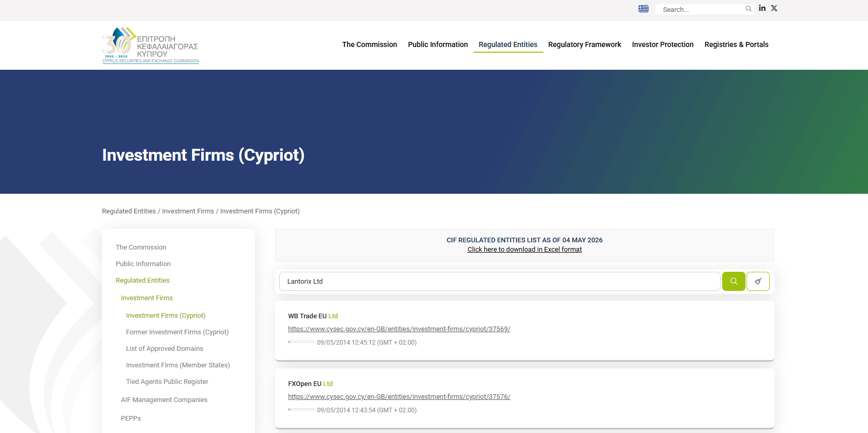The image size is (868, 433).
Task: Click the CySEC logo to go home
Action: [x=150, y=45]
